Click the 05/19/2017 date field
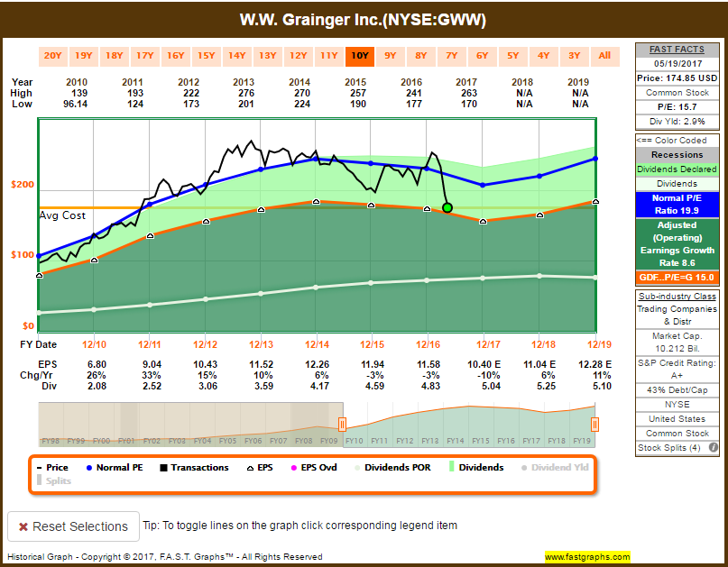728x567 pixels. point(677,64)
